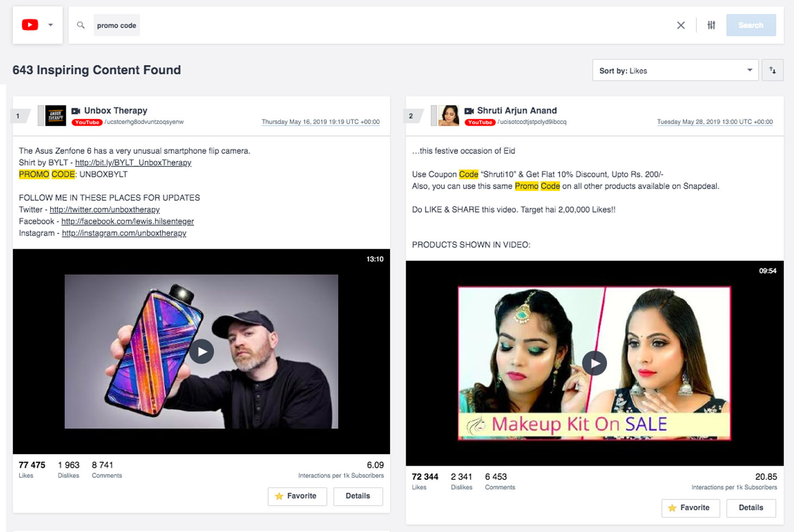
Task: Toggle sort order direction arrows
Action: (x=772, y=70)
